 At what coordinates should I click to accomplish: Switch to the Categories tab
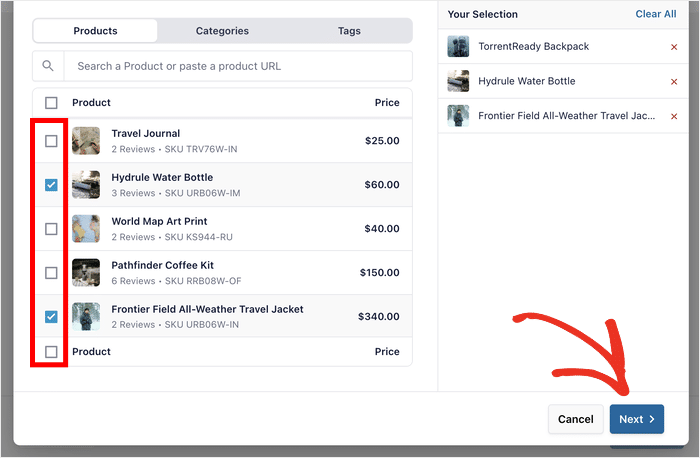(222, 31)
